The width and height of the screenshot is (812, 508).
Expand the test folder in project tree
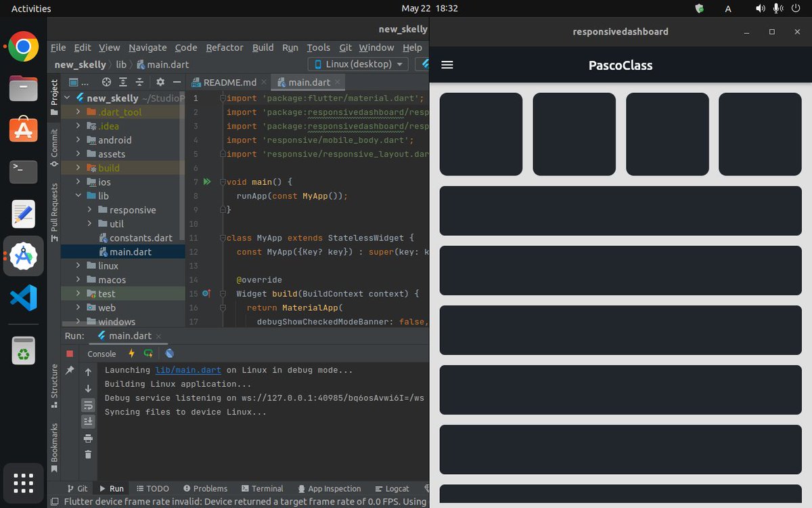pos(78,294)
